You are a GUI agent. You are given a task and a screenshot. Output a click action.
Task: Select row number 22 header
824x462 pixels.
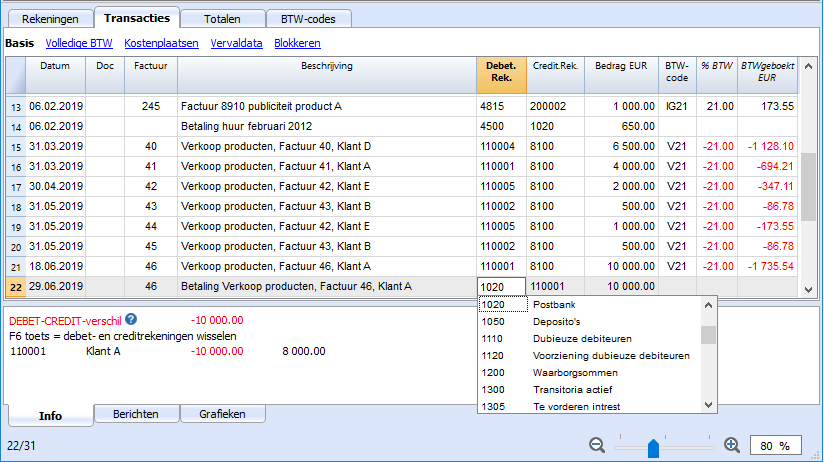pos(16,287)
